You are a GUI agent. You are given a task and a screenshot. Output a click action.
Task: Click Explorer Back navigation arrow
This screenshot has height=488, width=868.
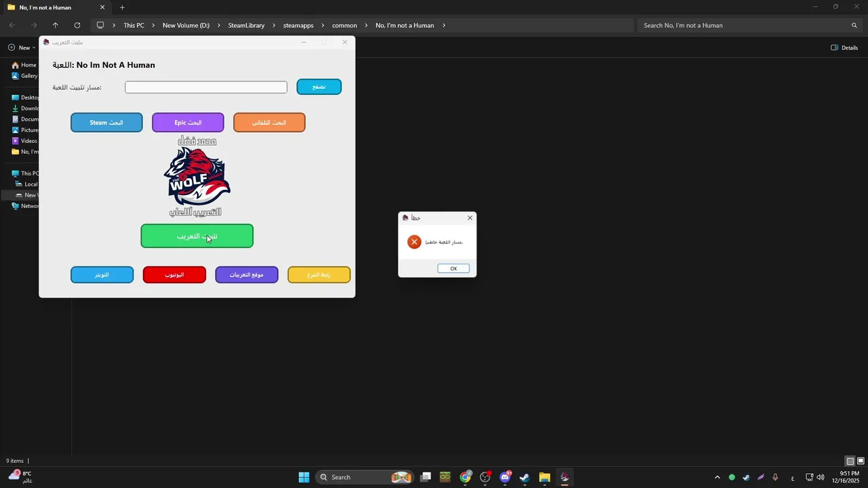click(x=12, y=25)
